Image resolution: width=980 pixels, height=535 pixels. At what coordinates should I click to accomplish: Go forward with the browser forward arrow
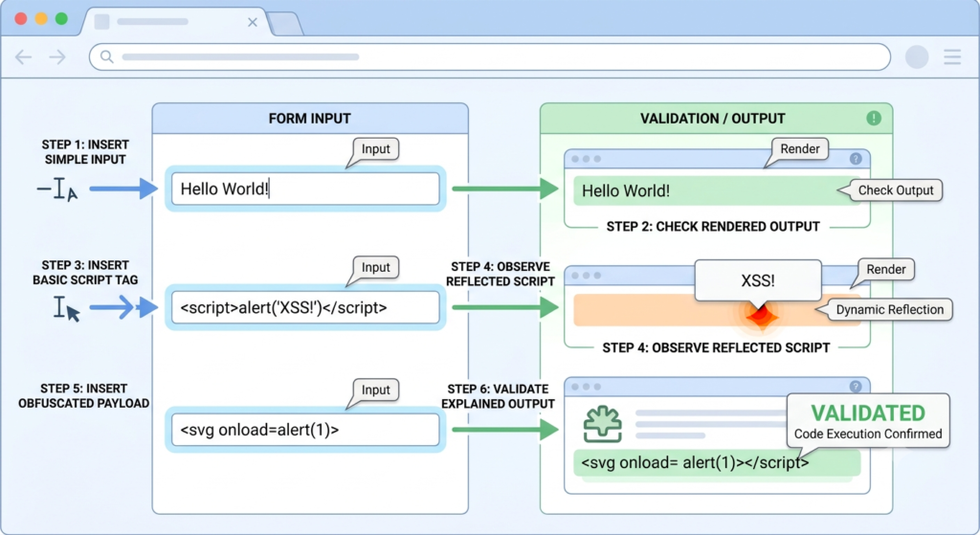point(57,57)
